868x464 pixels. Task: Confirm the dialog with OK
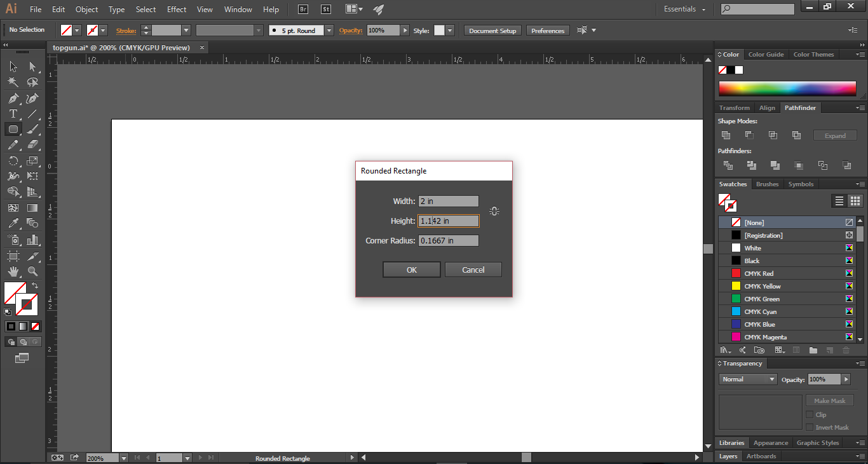point(412,270)
